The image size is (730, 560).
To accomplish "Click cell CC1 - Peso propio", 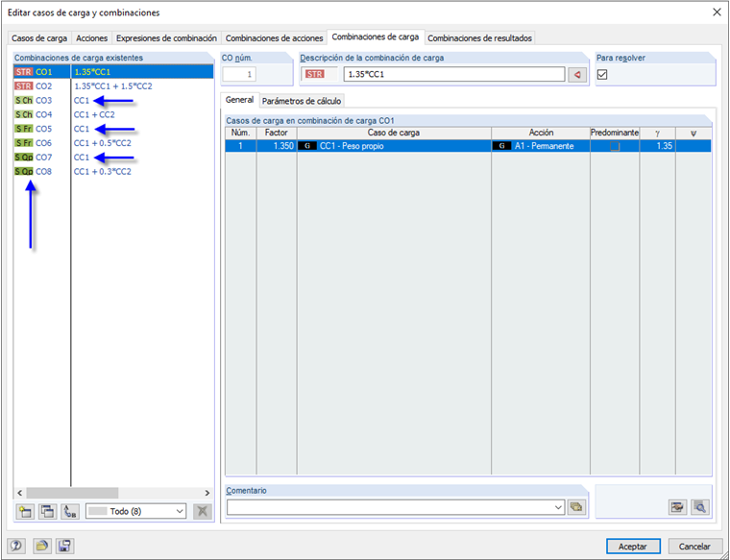I will pyautogui.click(x=394, y=146).
